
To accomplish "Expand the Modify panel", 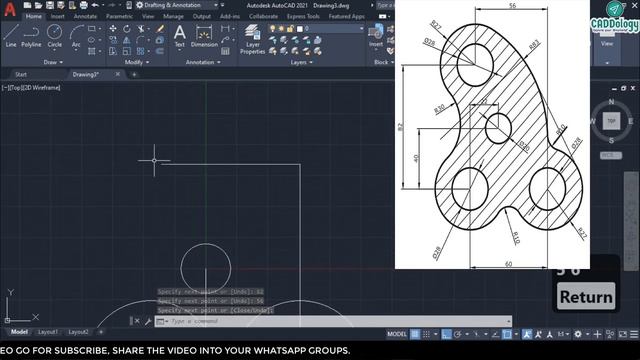I will 137,62.
